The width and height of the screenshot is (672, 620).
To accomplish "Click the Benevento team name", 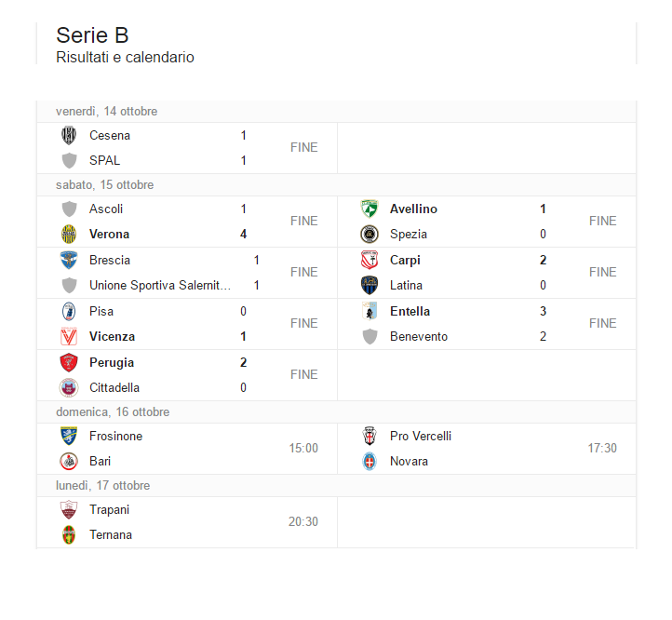I will pyautogui.click(x=418, y=336).
